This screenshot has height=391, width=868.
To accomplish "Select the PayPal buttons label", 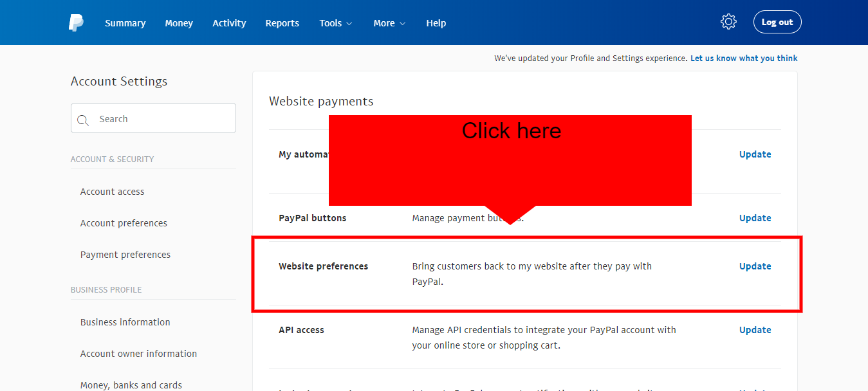I will point(313,218).
